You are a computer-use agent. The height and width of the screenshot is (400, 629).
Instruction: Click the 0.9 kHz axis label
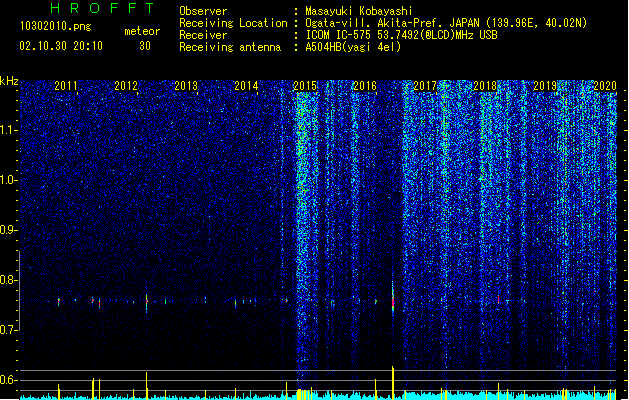point(9,230)
